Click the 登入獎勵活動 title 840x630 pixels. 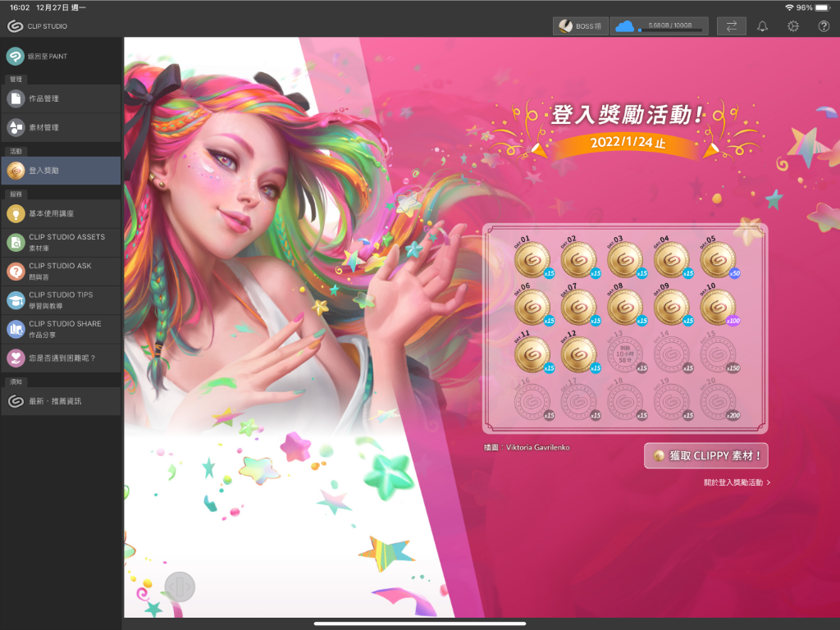pyautogui.click(x=627, y=115)
